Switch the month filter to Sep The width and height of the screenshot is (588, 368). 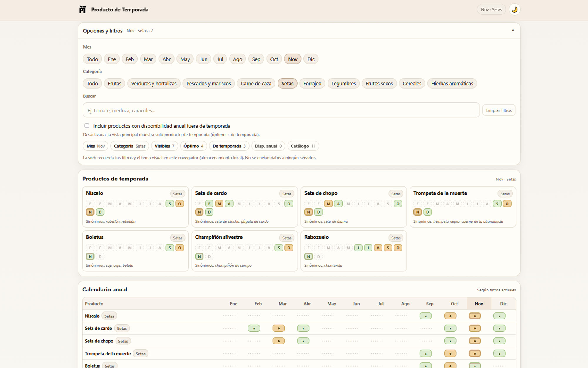pos(256,59)
